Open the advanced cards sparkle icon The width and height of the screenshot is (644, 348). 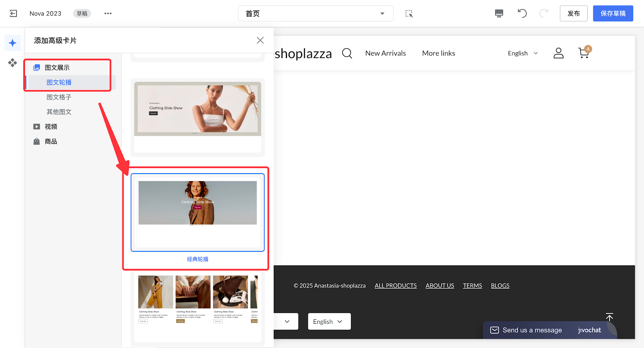pos(12,43)
